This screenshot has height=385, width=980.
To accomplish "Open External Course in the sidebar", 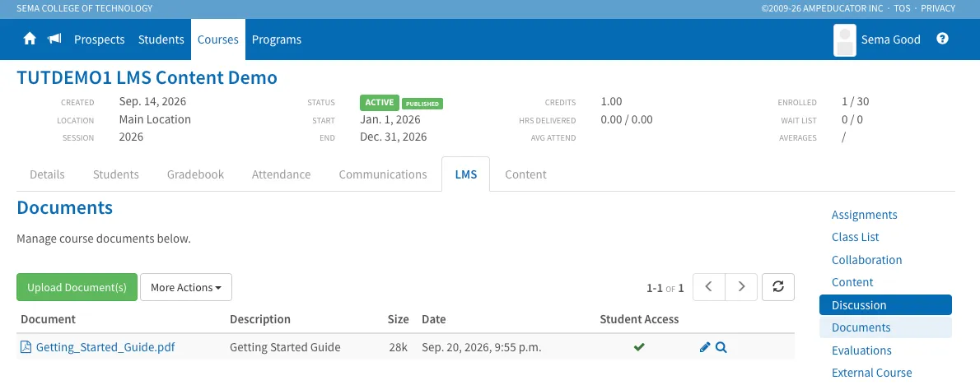I will 871,373.
